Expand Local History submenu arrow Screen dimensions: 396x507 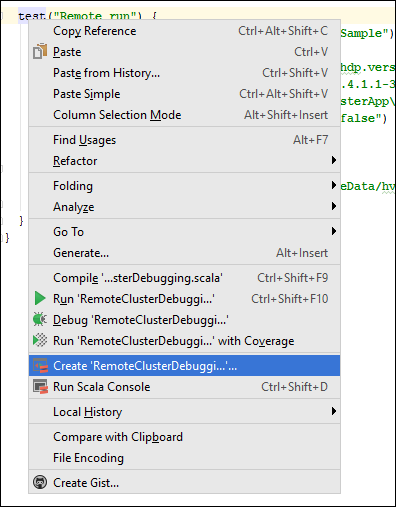[x=333, y=411]
